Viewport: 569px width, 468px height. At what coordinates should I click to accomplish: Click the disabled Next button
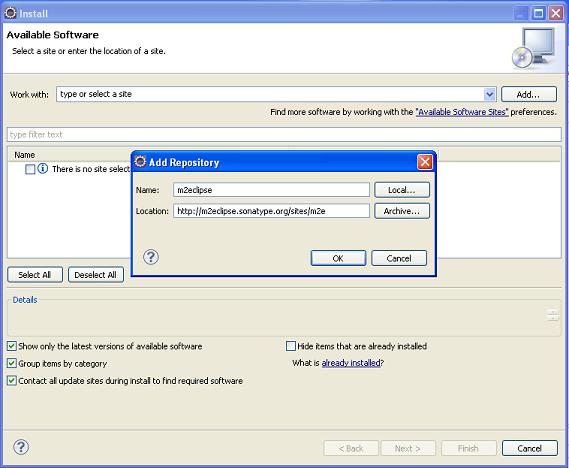coord(408,448)
